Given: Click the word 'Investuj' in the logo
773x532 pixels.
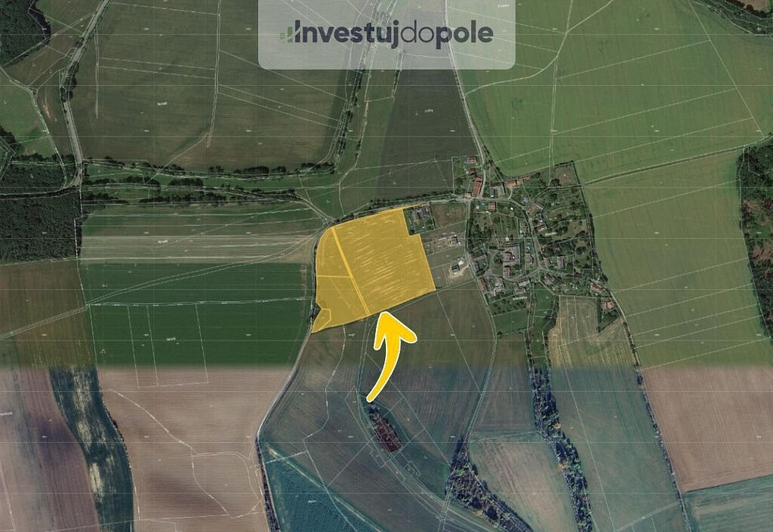Looking at the screenshot, I should 346,34.
